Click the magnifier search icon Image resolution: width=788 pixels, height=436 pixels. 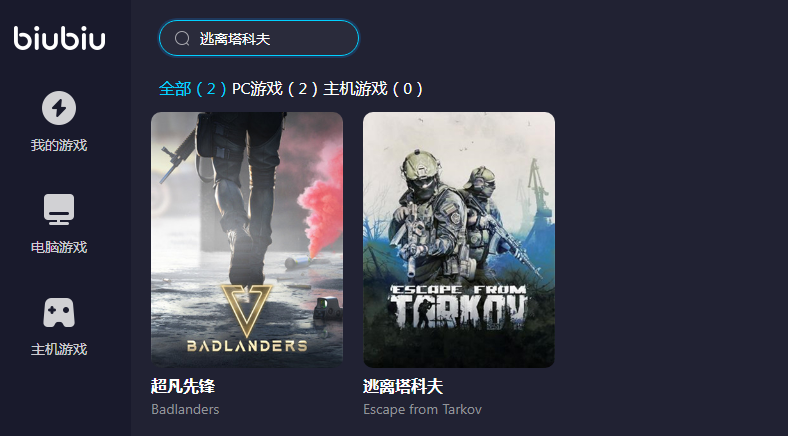(182, 38)
